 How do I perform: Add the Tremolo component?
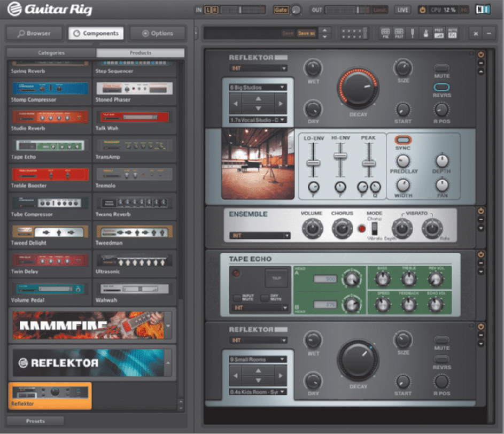134,177
